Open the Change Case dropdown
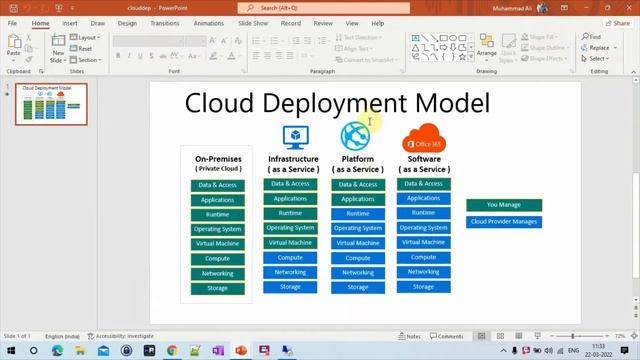Viewport: 640px width, 360px height. coord(193,56)
